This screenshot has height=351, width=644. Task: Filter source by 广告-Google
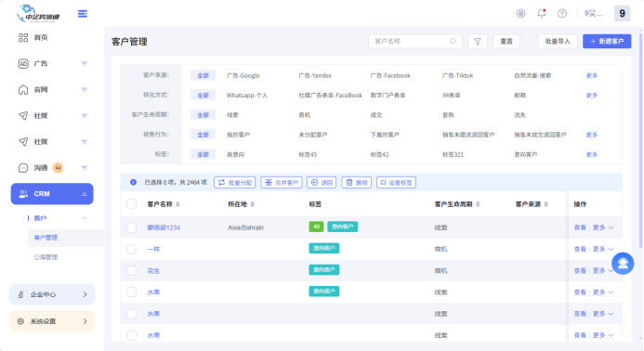243,75
